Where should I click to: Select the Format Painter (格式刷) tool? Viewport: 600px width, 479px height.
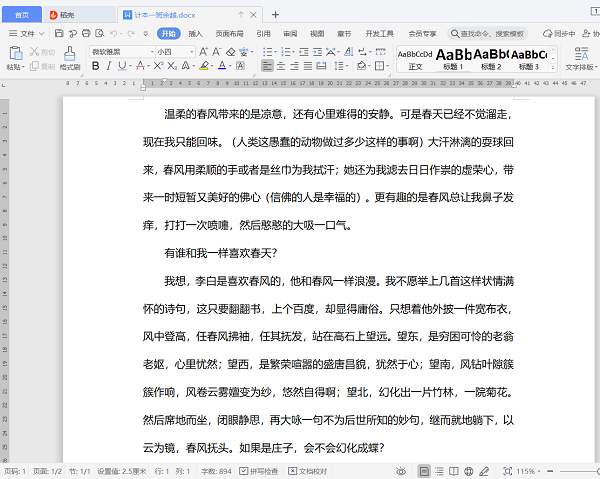[69, 55]
